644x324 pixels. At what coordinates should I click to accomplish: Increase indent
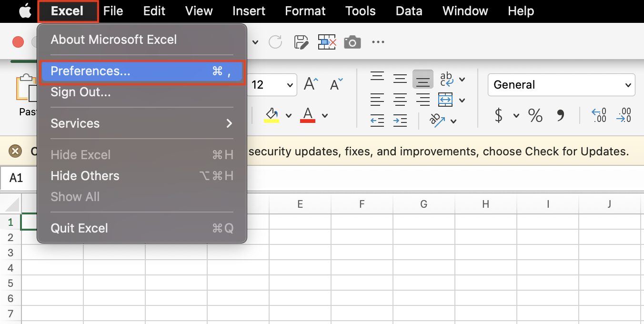[400, 121]
